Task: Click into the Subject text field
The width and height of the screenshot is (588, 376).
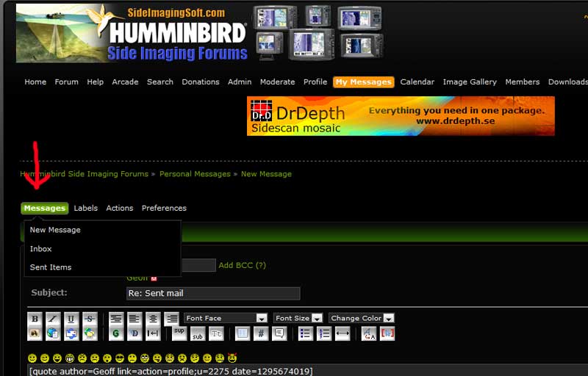Action: [x=213, y=293]
